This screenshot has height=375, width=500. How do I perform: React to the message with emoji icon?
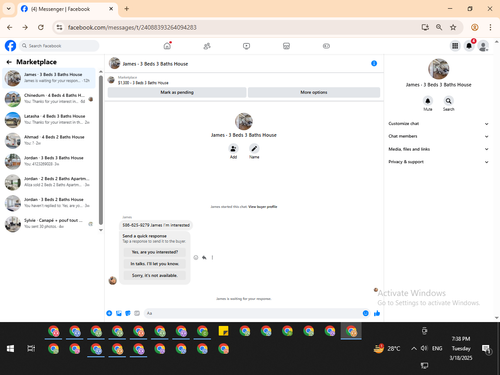coord(196,257)
